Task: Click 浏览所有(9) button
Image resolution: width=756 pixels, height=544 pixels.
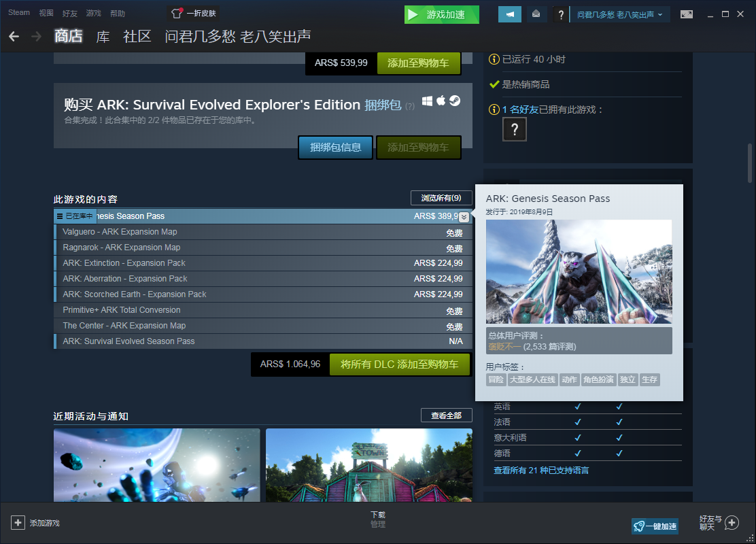Action: [x=441, y=198]
